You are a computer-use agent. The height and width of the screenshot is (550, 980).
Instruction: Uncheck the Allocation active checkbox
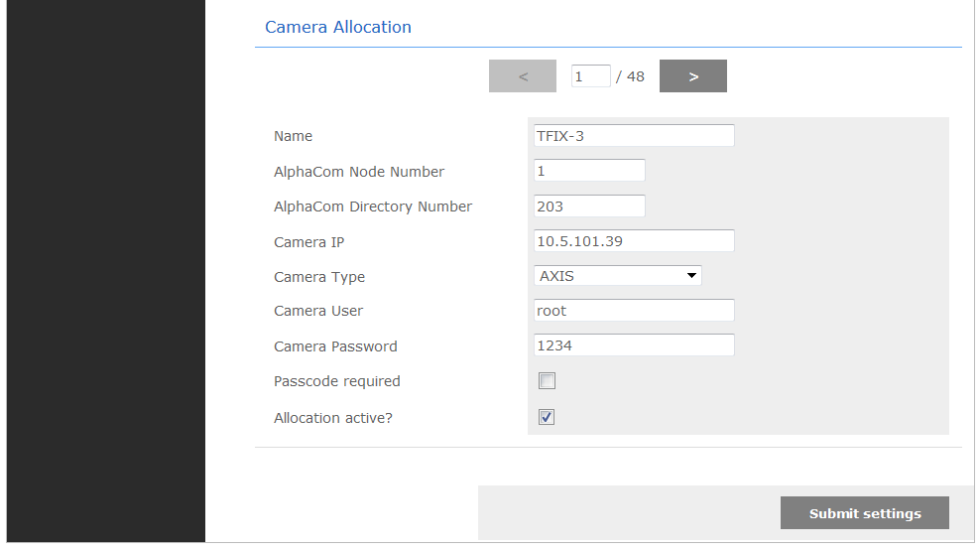547,418
